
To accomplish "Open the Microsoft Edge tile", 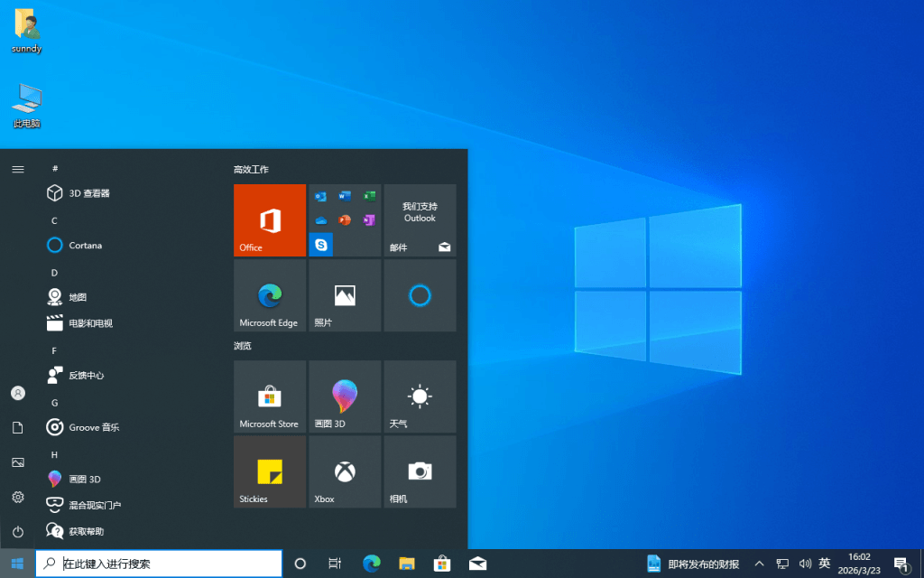I will (269, 295).
